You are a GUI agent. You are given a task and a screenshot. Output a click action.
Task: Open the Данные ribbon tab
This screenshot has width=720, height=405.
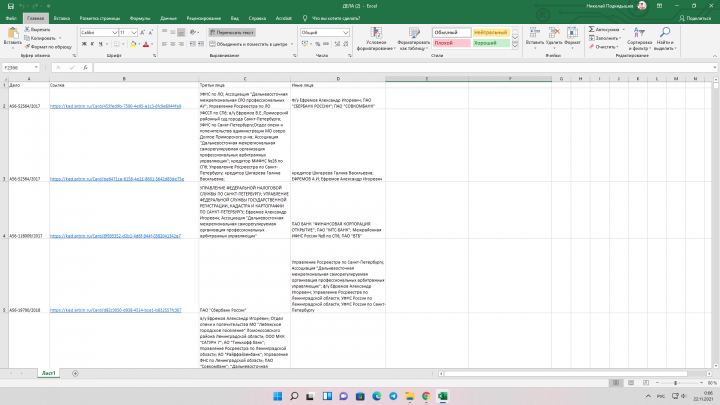pyautogui.click(x=169, y=18)
